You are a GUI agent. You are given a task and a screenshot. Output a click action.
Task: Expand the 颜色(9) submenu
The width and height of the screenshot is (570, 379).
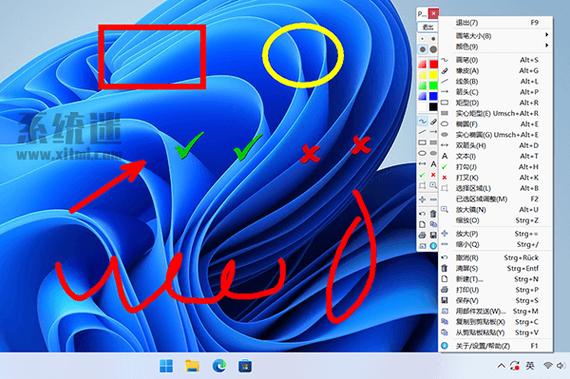[496, 46]
